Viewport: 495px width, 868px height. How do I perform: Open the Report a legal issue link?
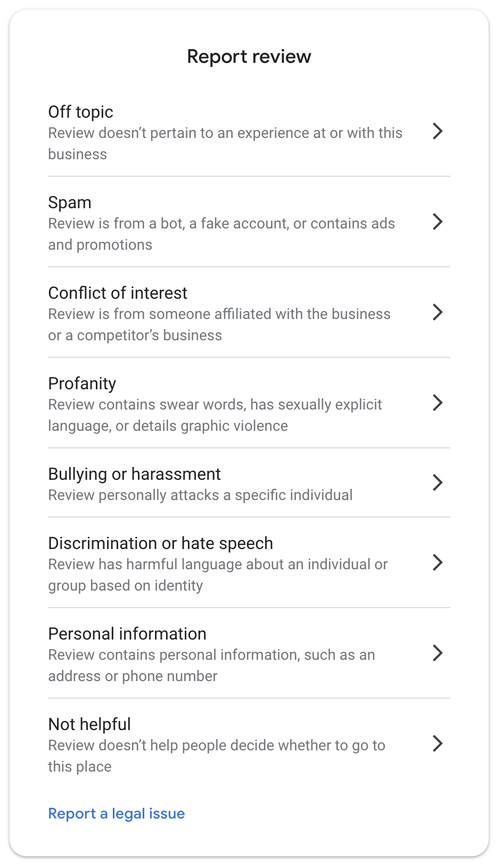116,813
